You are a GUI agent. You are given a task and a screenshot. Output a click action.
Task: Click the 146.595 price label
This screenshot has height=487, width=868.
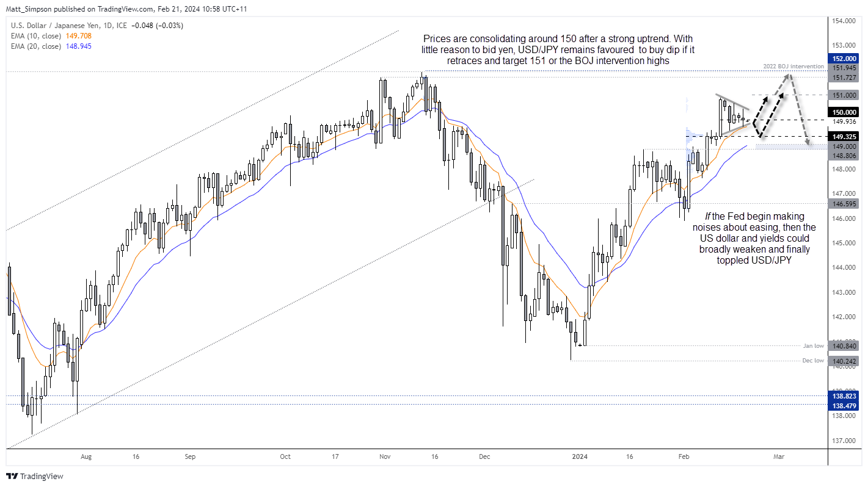(844, 203)
